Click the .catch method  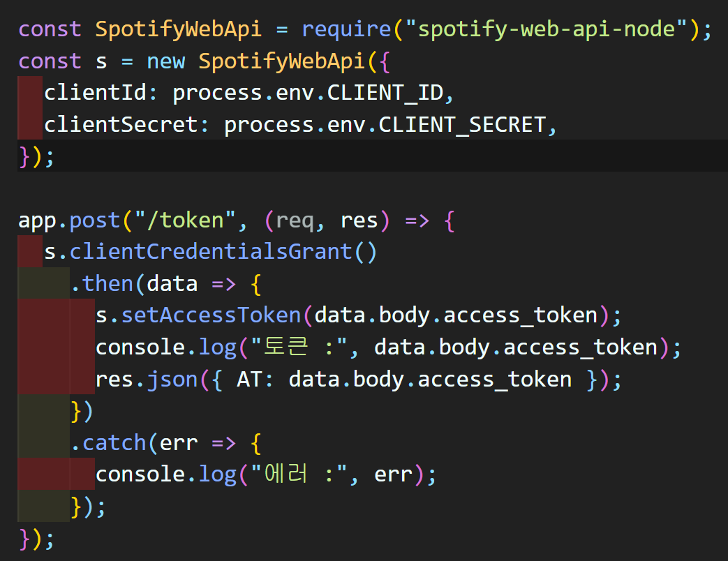[x=114, y=443]
